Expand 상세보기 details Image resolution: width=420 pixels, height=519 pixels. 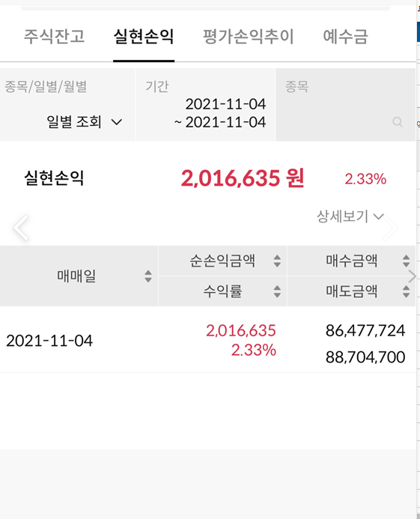[350, 216]
